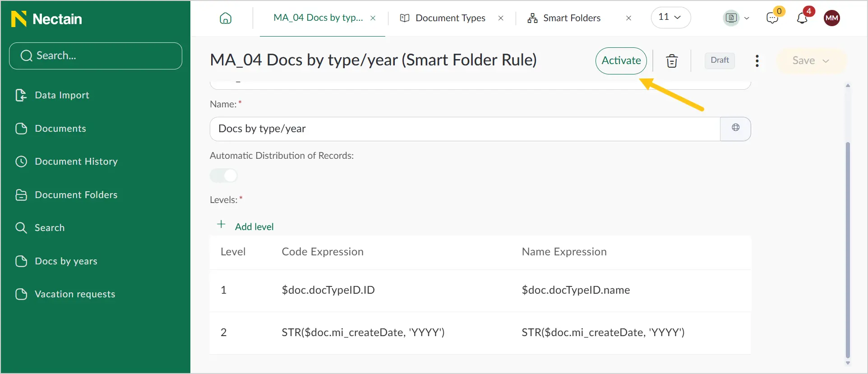This screenshot has width=868, height=374.
Task: Switch to the MA_04 Docs by type tab
Action: click(318, 18)
